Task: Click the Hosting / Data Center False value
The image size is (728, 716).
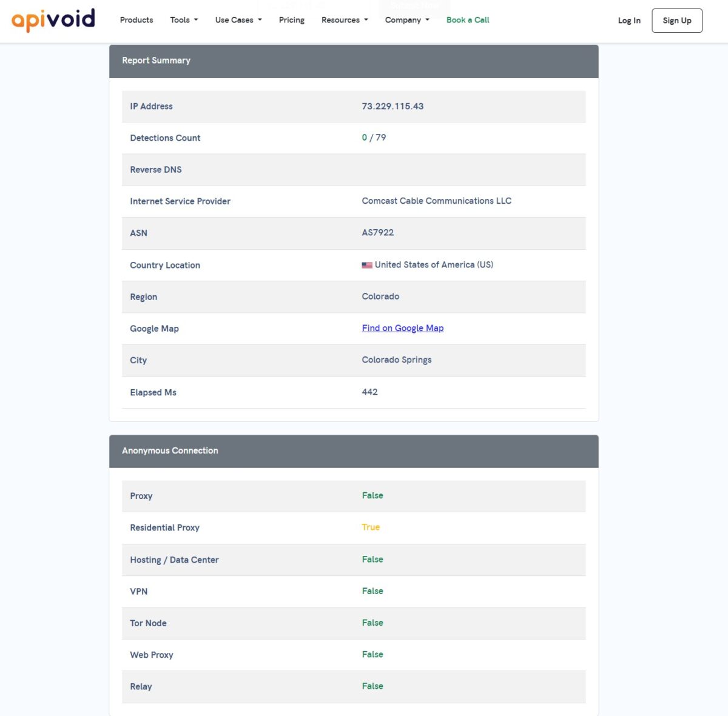Action: [x=372, y=559]
